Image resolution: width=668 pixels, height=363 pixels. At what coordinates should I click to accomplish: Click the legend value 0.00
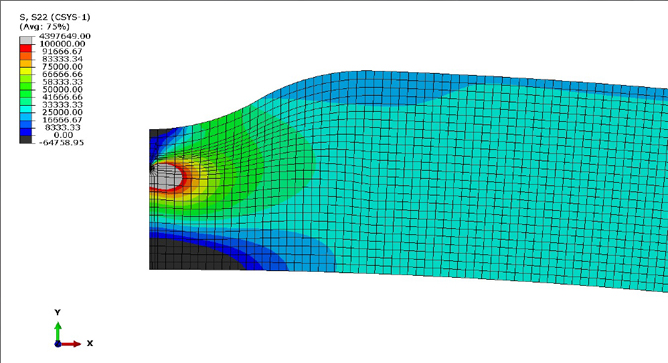click(63, 135)
